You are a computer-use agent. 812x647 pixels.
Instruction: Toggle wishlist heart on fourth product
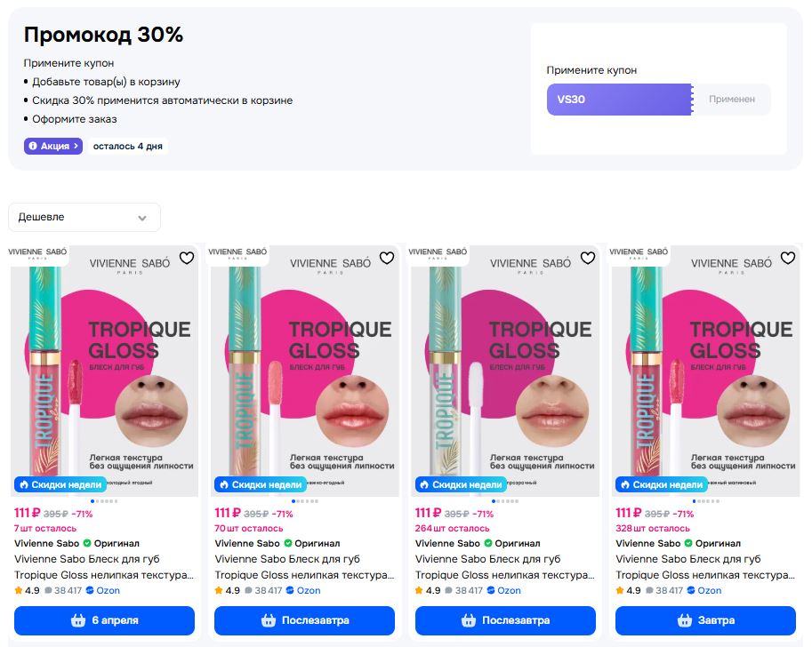(788, 258)
